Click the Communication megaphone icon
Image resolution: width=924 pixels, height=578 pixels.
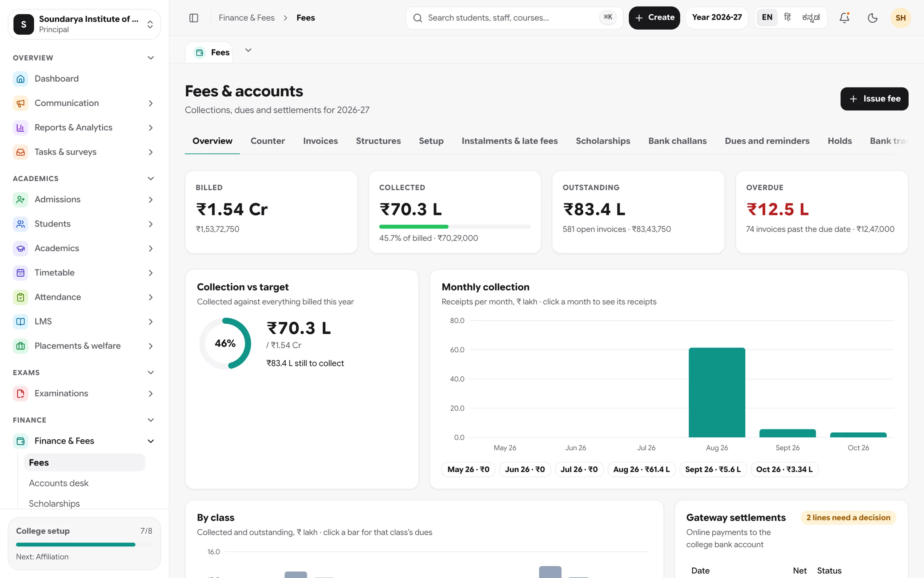tap(20, 103)
